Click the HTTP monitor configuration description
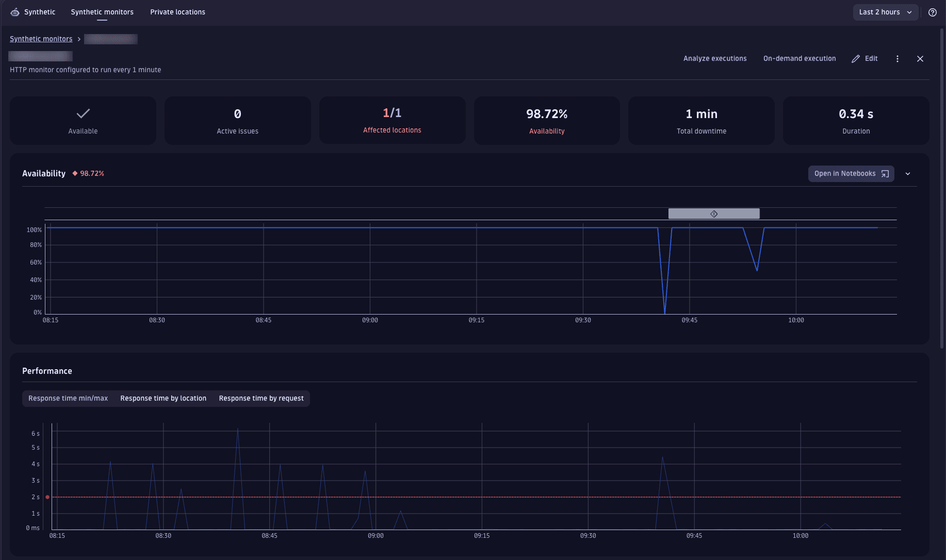This screenshot has width=946, height=560. point(86,70)
